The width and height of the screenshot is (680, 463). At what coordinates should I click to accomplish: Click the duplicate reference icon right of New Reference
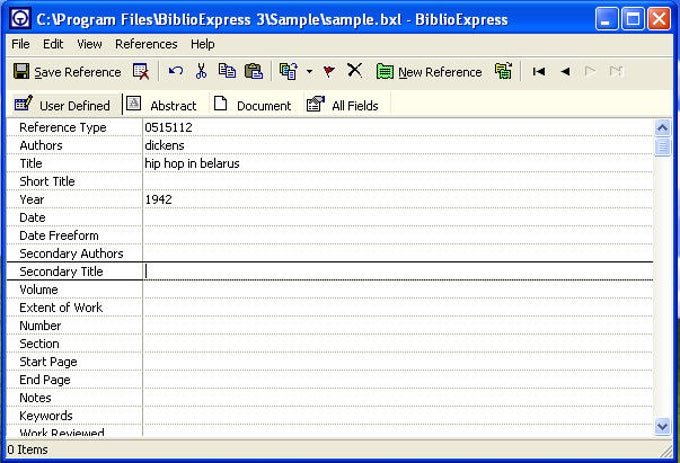click(x=503, y=71)
